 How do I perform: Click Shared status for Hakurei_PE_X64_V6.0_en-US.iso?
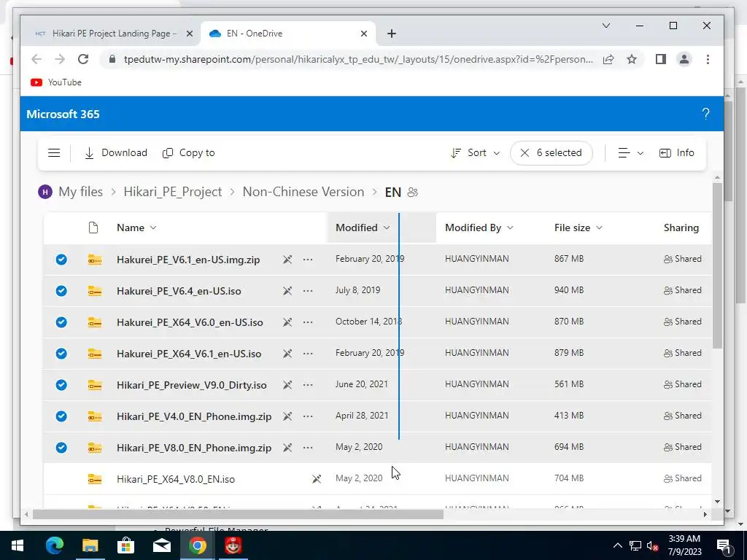[682, 322]
